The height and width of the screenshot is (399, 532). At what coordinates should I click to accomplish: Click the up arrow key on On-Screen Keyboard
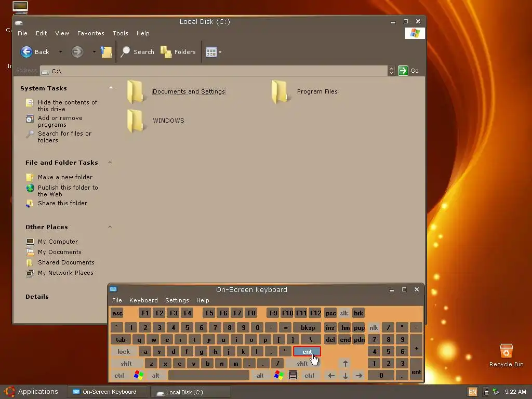345,363
